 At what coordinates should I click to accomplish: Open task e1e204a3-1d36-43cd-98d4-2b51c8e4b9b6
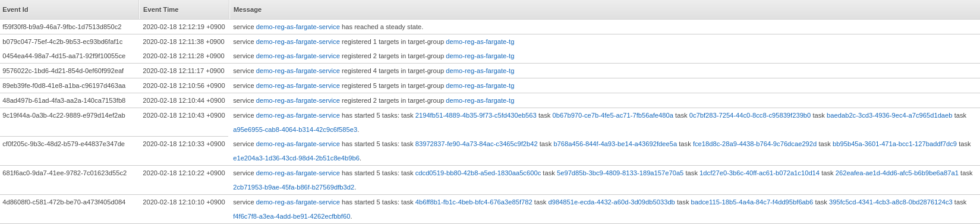[296, 159]
